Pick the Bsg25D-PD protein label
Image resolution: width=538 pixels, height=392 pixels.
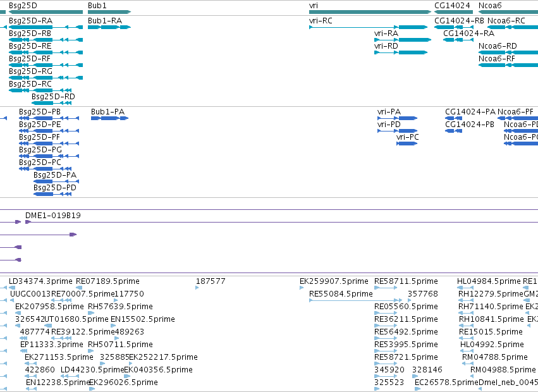pos(55,188)
